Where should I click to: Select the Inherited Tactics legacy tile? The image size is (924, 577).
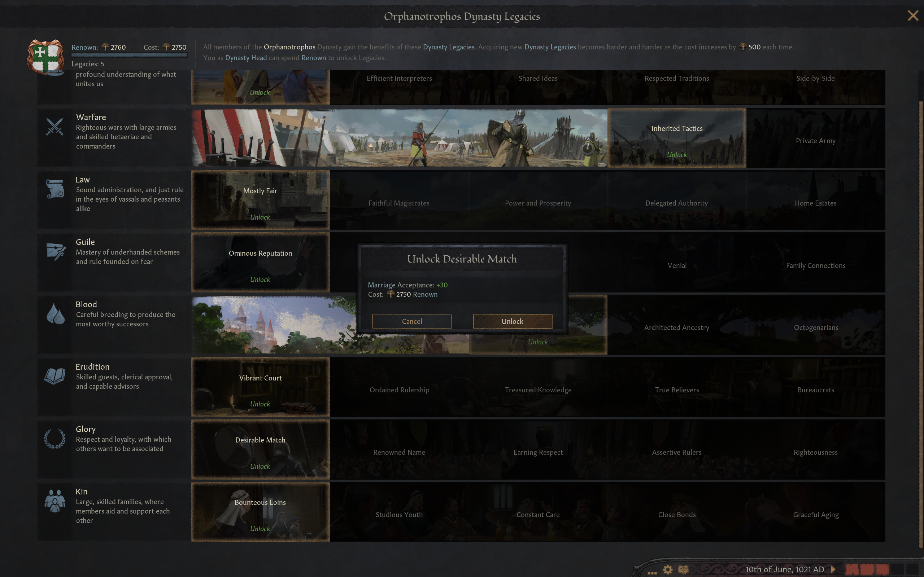[677, 138]
